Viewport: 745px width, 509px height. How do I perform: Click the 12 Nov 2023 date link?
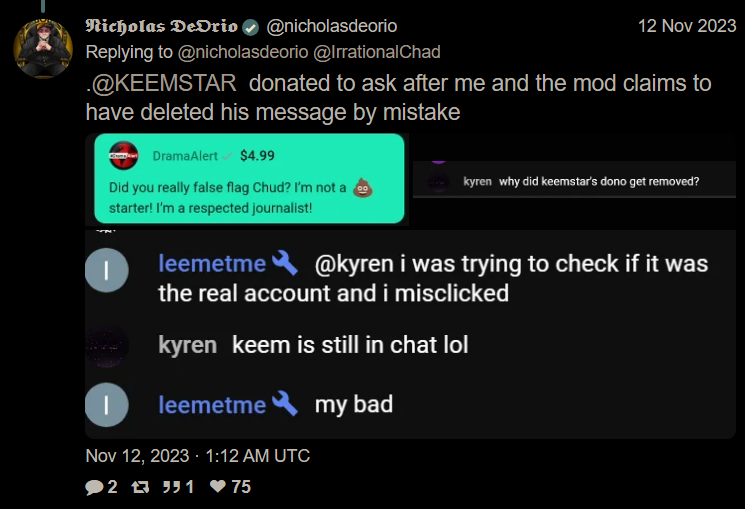[686, 26]
